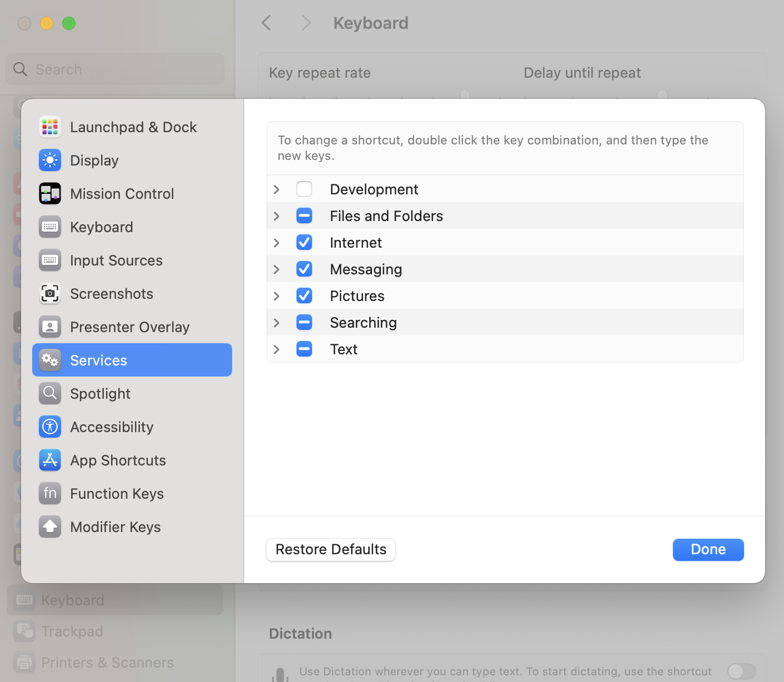Expand the Messaging group

point(277,269)
